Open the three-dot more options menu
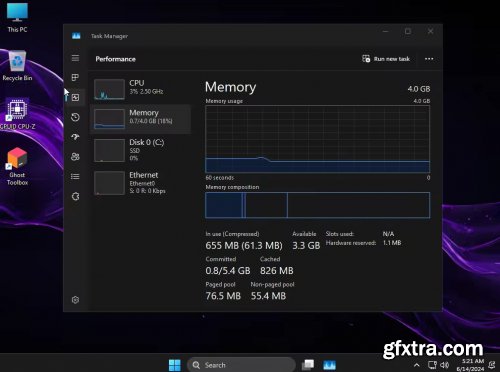 429,59
